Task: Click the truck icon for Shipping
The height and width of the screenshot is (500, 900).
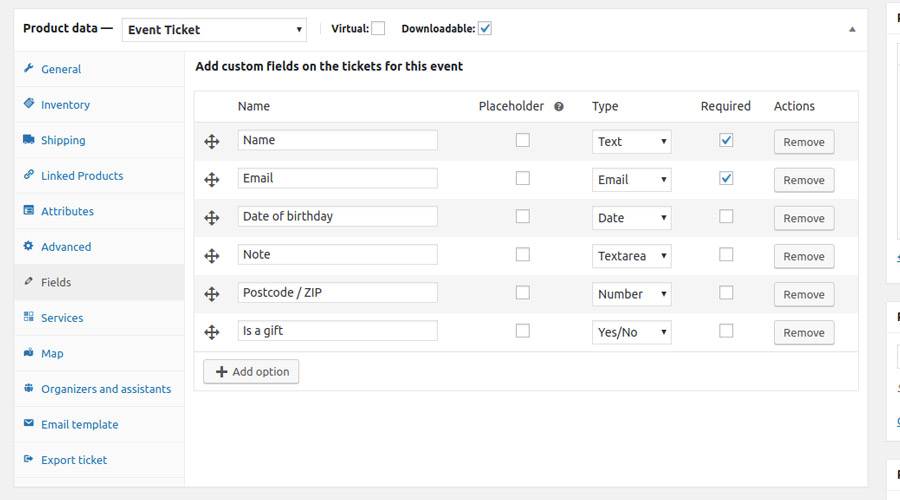Action: [x=29, y=140]
